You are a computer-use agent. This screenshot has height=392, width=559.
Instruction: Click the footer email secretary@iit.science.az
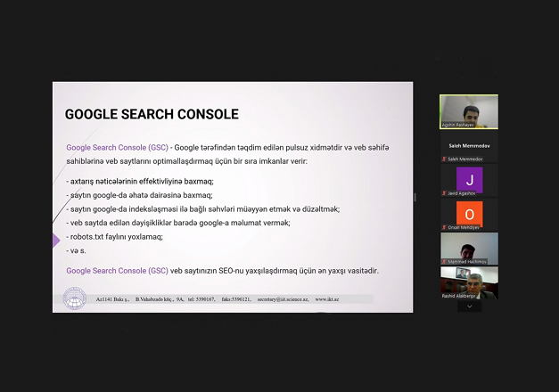[283, 299]
